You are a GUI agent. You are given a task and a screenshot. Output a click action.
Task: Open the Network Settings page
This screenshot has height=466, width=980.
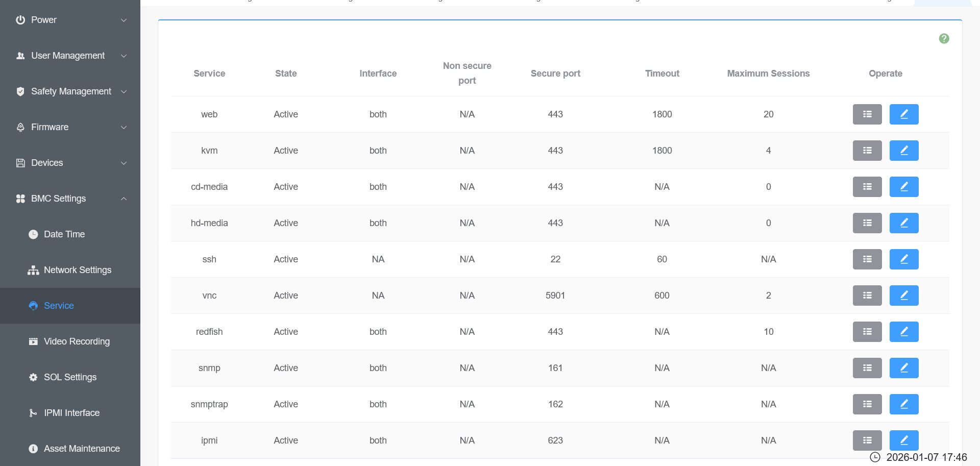pos(77,270)
